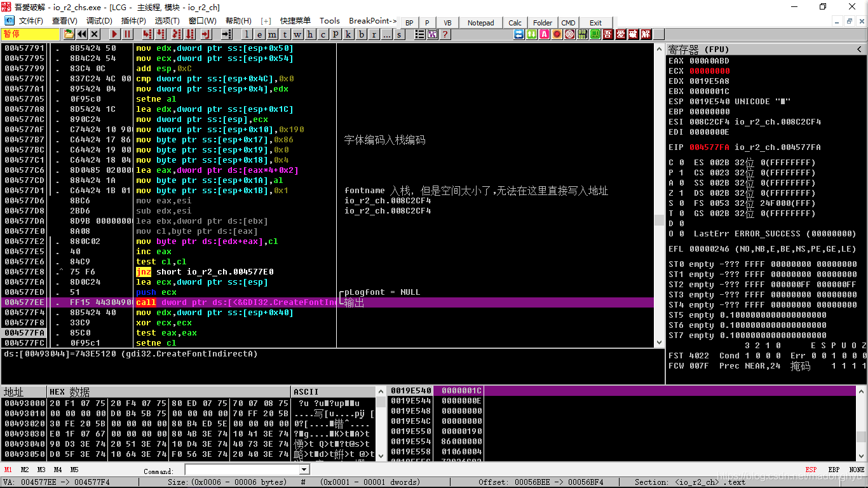Open Memory map with 'm' button
The height and width of the screenshot is (488, 868).
272,34
